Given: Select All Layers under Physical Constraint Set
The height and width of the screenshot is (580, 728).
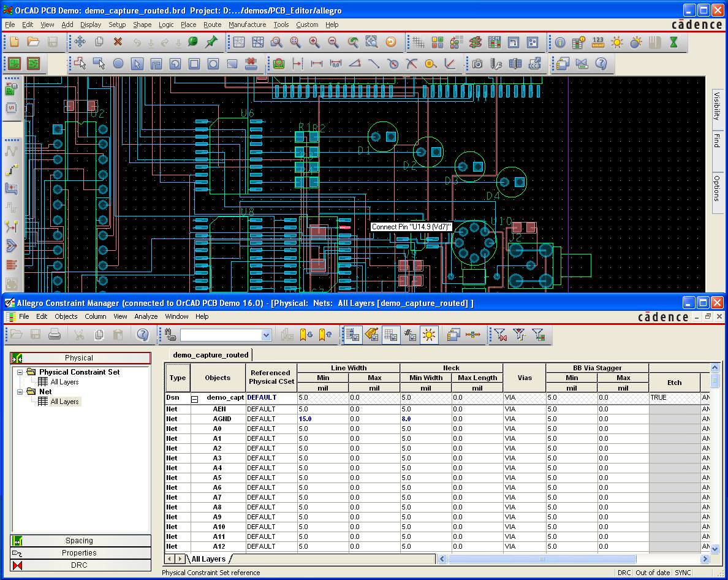Looking at the screenshot, I should pyautogui.click(x=64, y=382).
